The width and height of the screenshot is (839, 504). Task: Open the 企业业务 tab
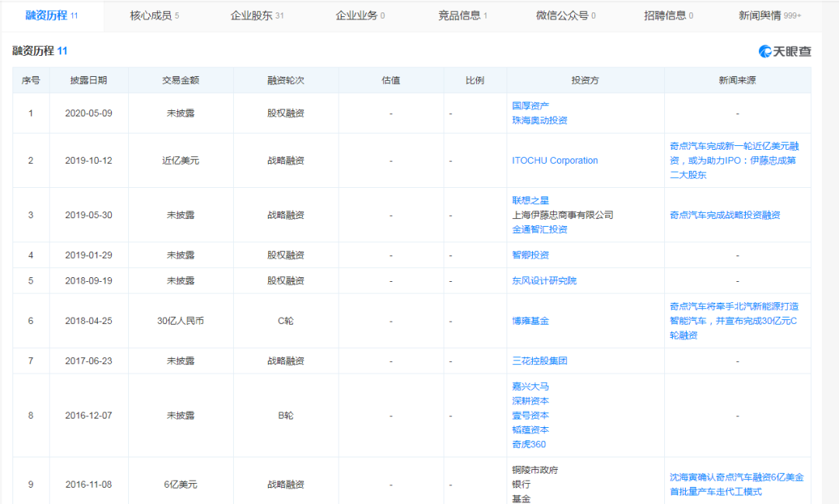pyautogui.click(x=360, y=16)
